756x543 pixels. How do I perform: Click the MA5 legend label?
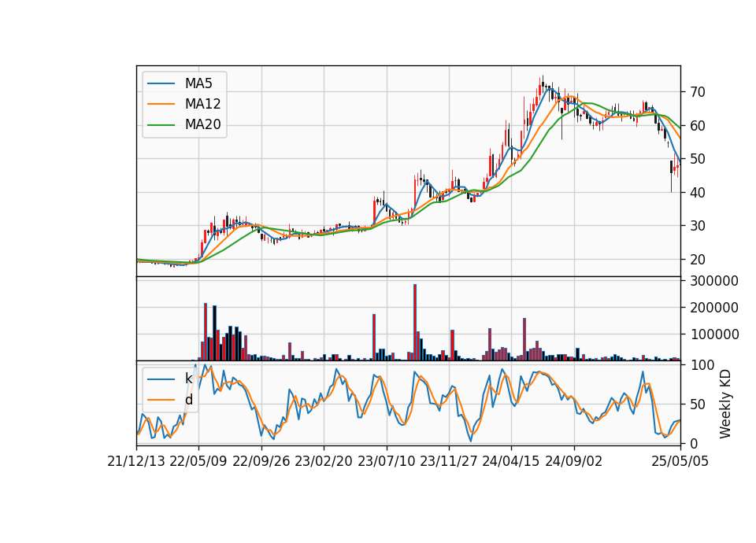pos(198,83)
